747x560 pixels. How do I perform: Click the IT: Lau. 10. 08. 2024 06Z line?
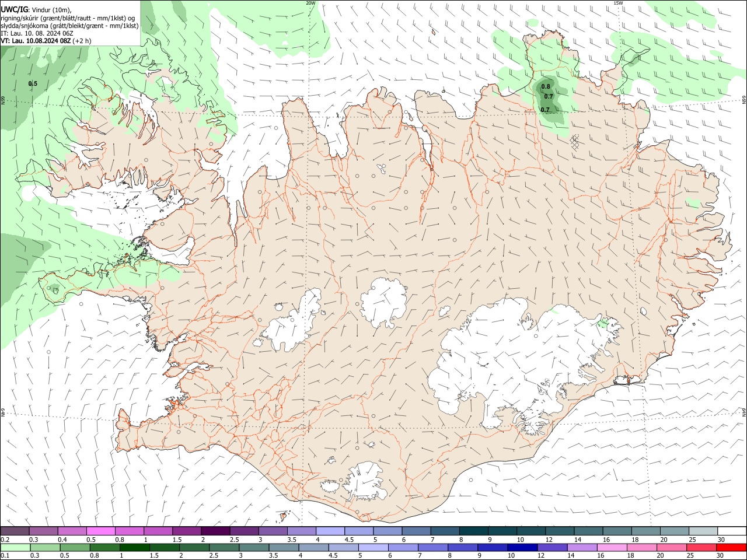pyautogui.click(x=37, y=33)
